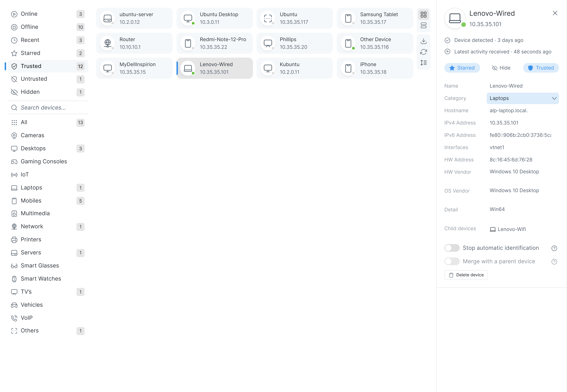The height and width of the screenshot is (392, 567).
Task: Click the Search devices field
Action: (x=48, y=108)
